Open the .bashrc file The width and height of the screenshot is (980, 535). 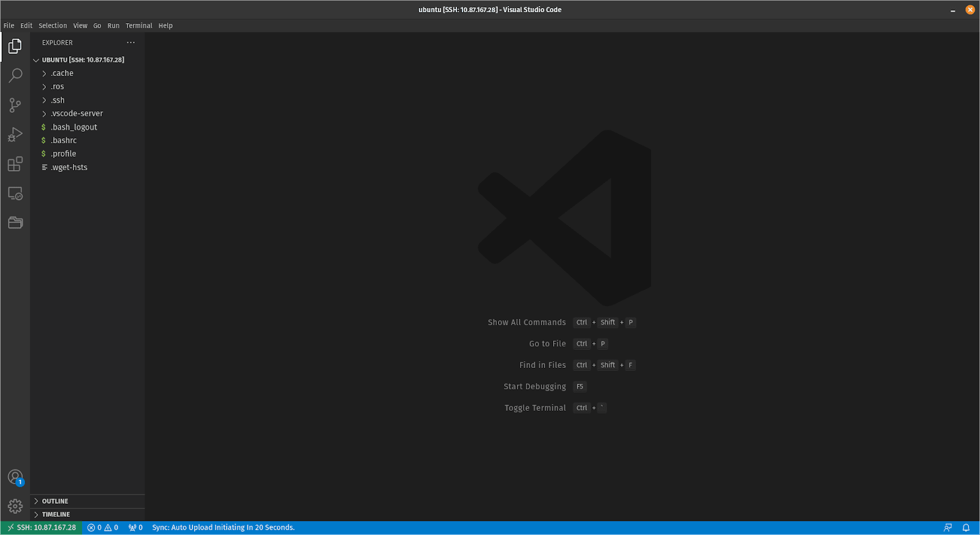click(87, 140)
